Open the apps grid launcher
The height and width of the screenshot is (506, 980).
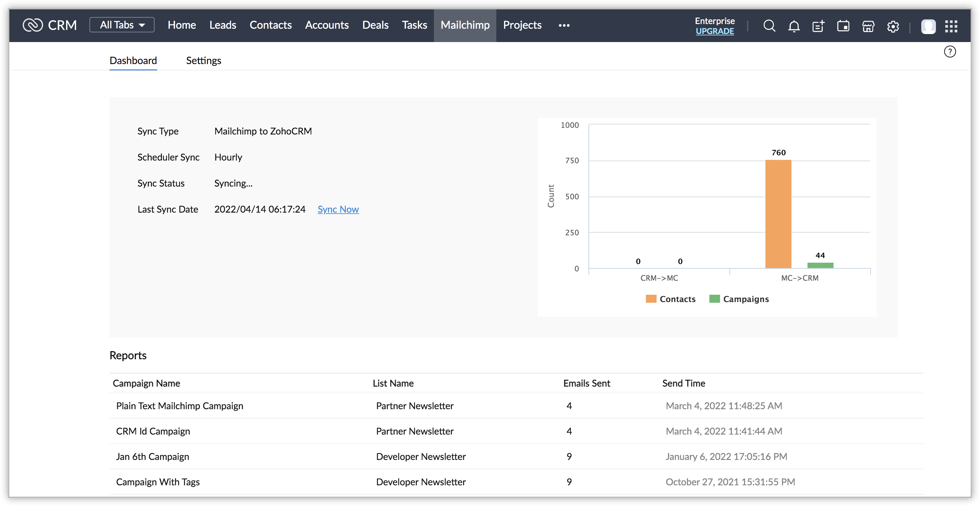(x=951, y=27)
